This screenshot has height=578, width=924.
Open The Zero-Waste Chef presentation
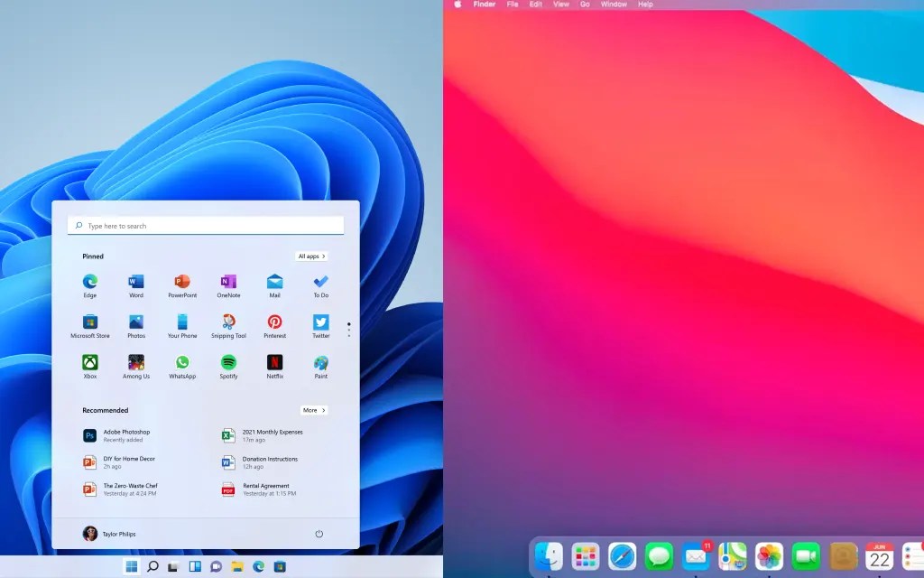pos(120,489)
